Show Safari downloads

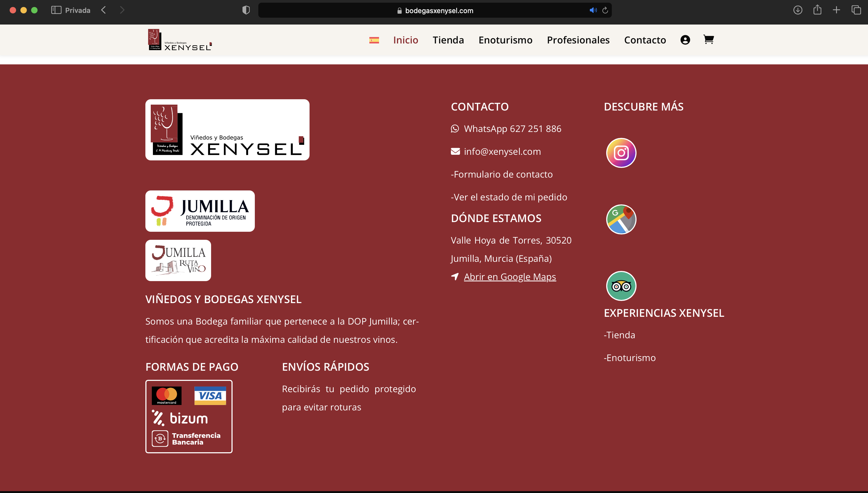(798, 10)
